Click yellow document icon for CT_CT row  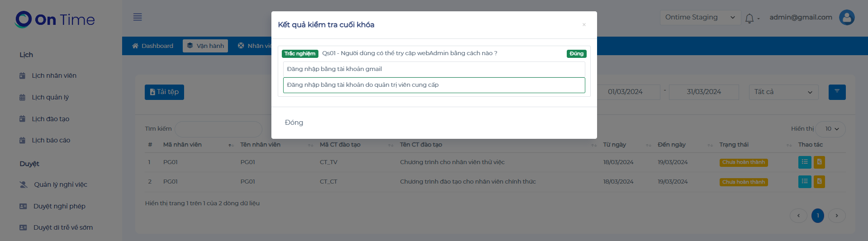819,182
